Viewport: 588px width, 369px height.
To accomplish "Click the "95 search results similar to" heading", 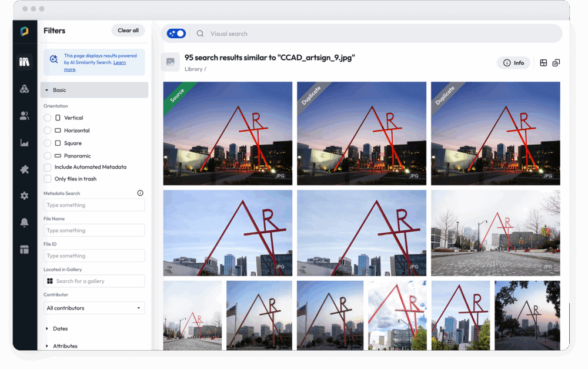I will [x=270, y=58].
